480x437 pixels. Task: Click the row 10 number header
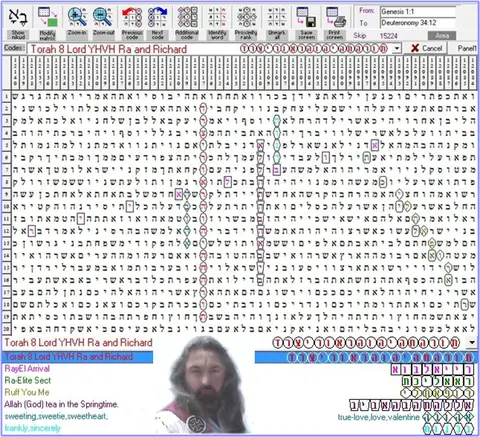pyautogui.click(x=6, y=207)
